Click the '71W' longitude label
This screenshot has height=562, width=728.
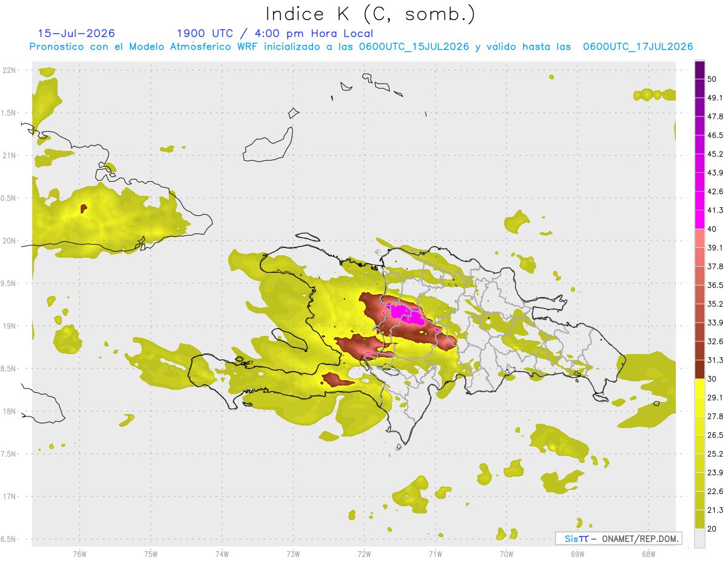[435, 554]
